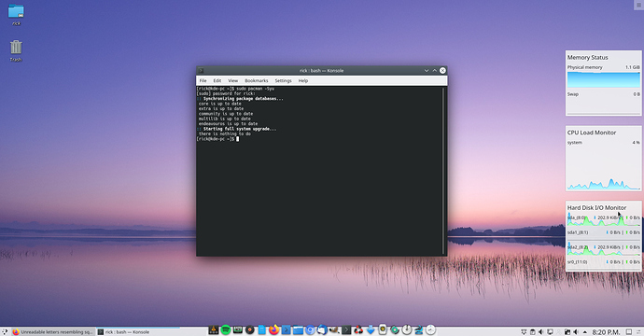Launch Spotify from the dock

pos(226,329)
